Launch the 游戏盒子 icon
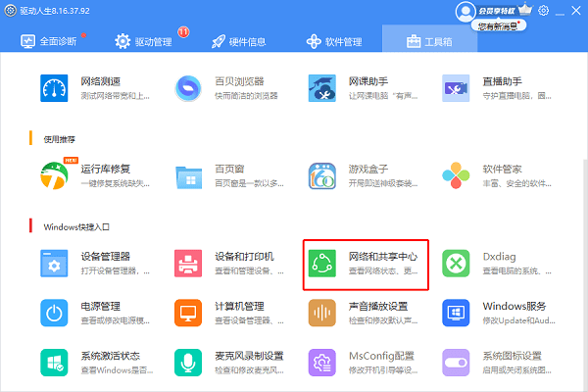This screenshot has height=392, width=588. click(322, 175)
